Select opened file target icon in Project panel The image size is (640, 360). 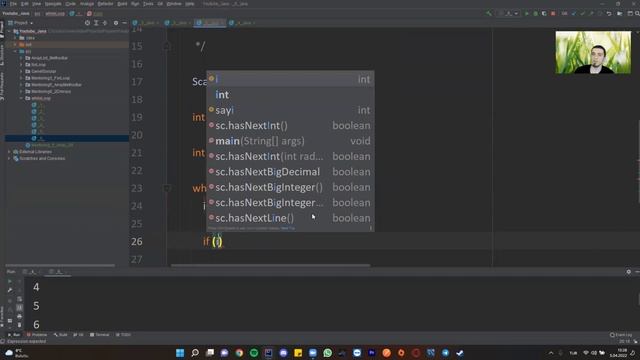(x=87, y=23)
